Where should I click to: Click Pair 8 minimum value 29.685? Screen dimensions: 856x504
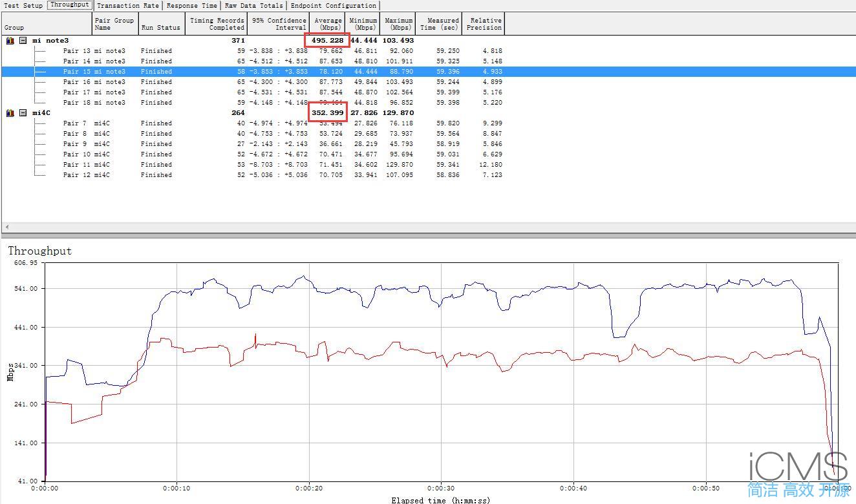(x=365, y=134)
